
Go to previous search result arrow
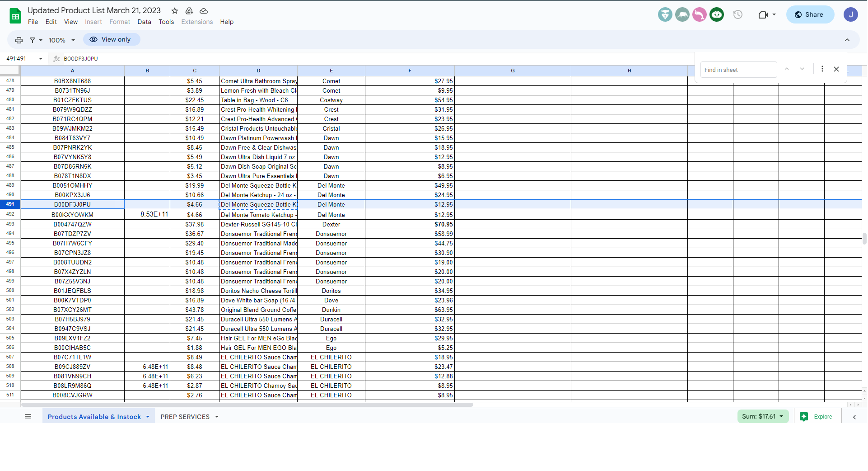point(787,69)
